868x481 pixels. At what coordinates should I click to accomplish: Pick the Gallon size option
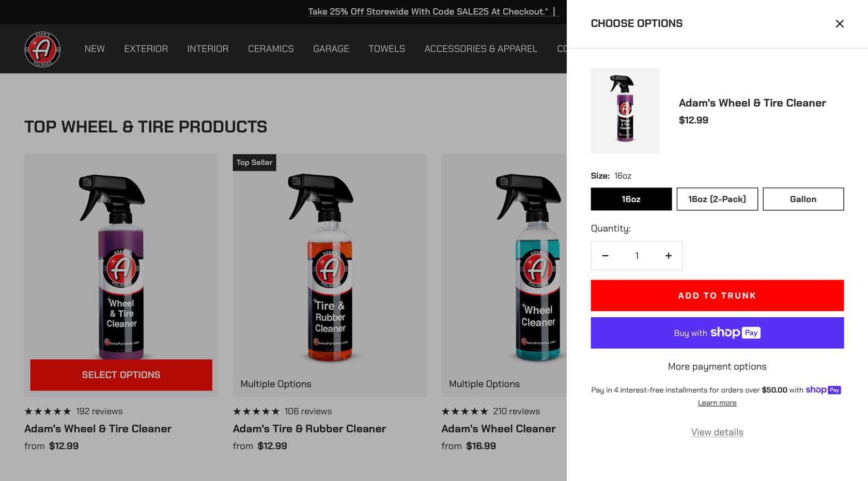[803, 199]
